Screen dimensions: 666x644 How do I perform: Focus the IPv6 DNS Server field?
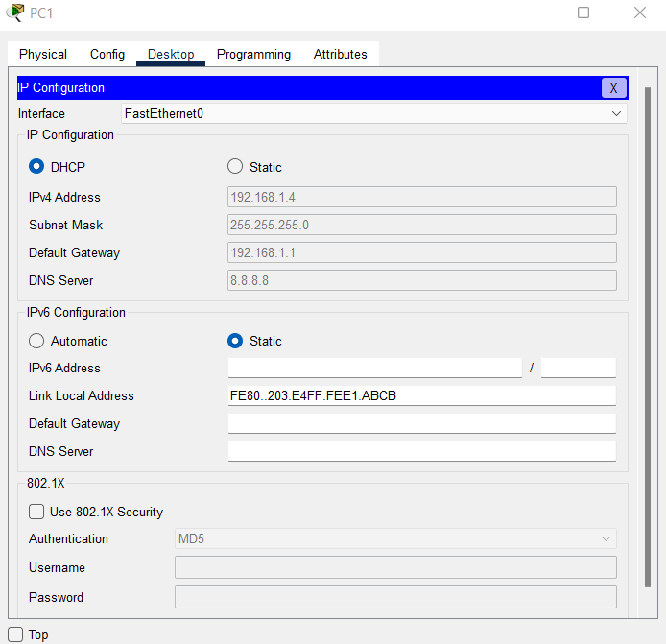(422, 451)
